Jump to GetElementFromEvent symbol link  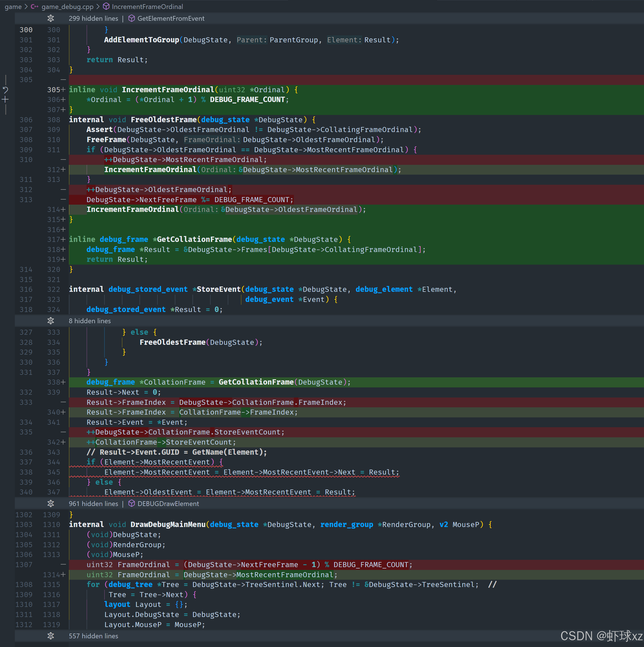pos(171,19)
